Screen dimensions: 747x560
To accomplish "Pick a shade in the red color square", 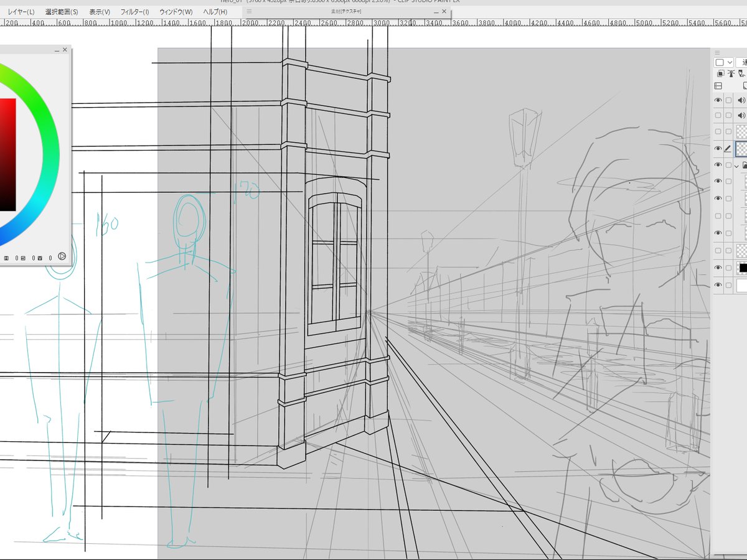I will click(x=6, y=154).
